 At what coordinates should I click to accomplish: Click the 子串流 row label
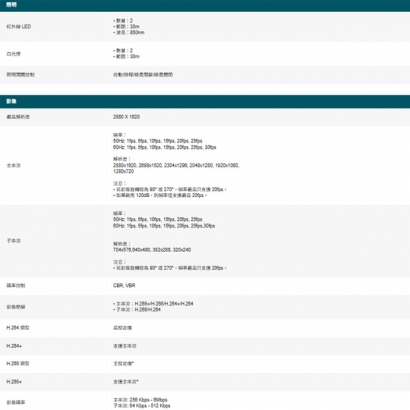13,241
